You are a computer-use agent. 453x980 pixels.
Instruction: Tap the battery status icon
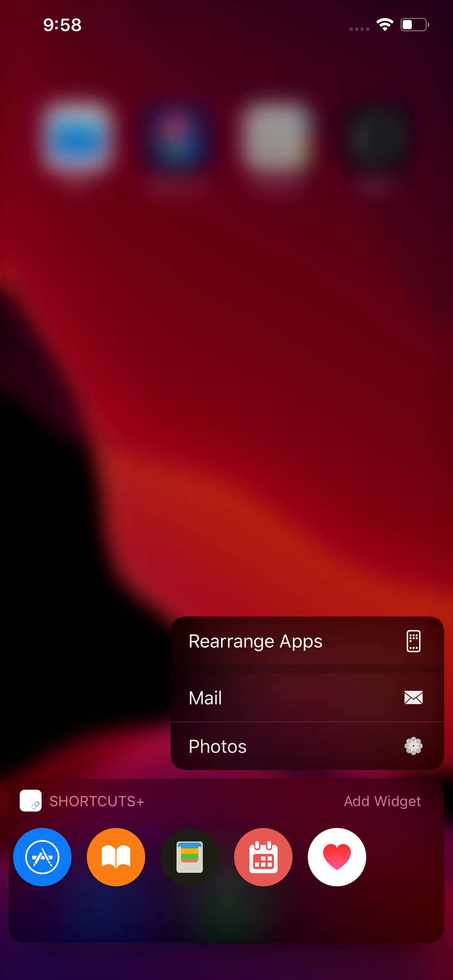[x=415, y=25]
